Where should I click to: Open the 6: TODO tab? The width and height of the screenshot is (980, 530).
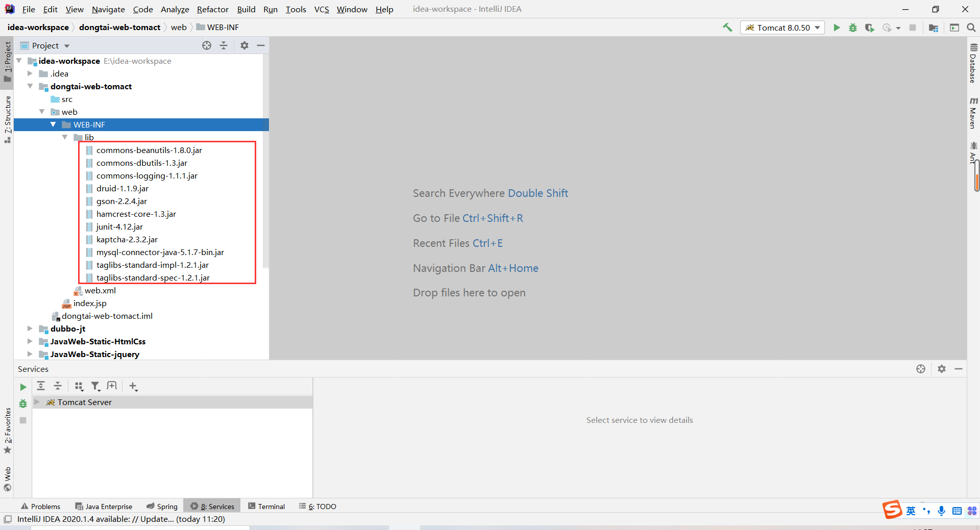coord(317,506)
